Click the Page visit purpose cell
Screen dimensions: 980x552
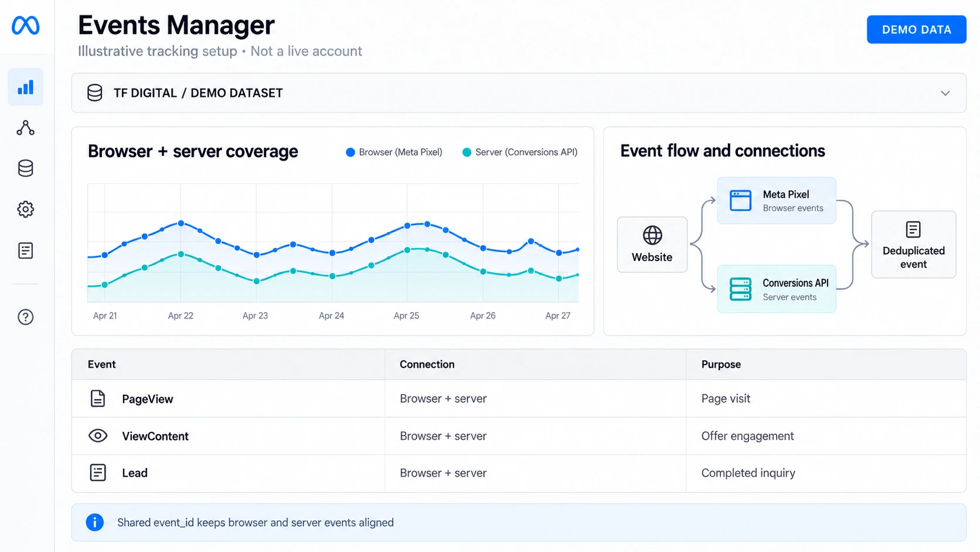click(x=726, y=398)
